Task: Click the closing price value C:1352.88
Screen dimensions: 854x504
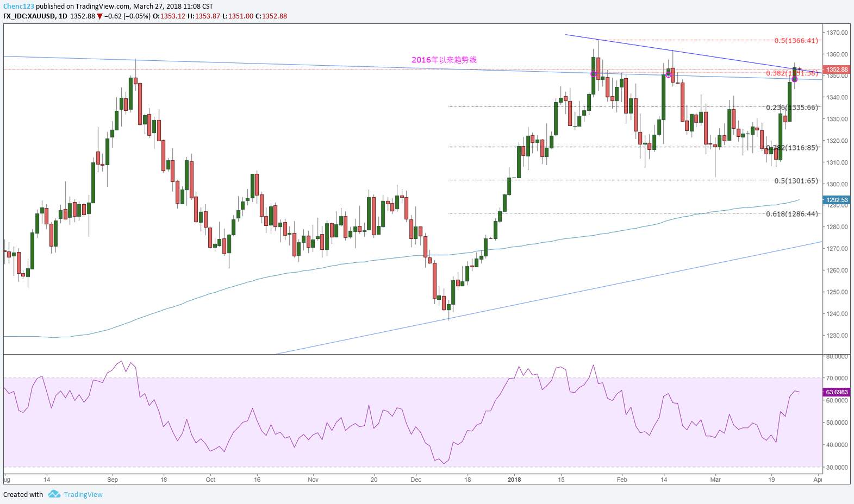Action: tap(272, 16)
